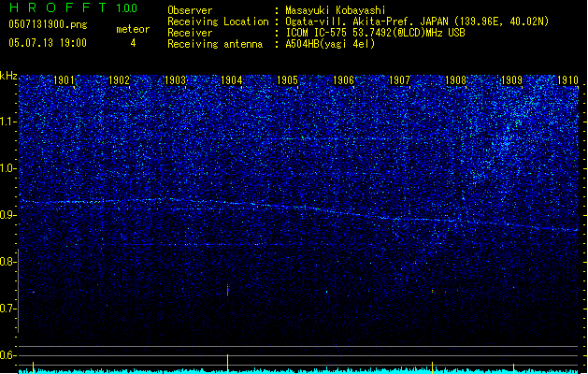Click the date stamp 05.07.13 19:00
Viewport: 588px width, 374px height.
pyautogui.click(x=48, y=43)
